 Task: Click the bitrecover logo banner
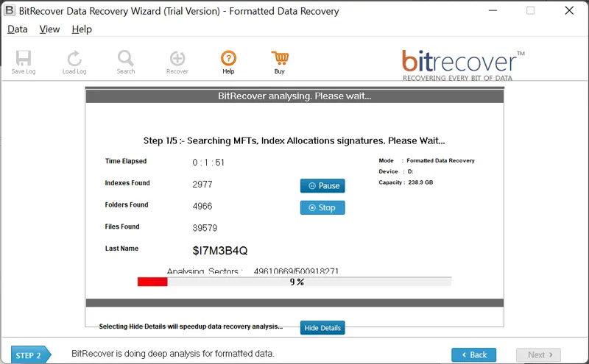coord(463,65)
